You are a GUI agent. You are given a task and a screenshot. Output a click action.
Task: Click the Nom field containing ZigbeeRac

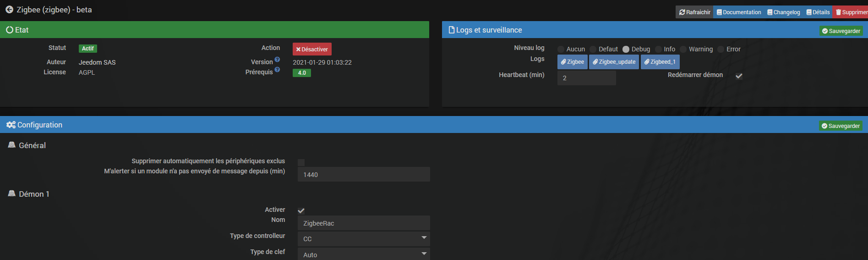pyautogui.click(x=364, y=223)
